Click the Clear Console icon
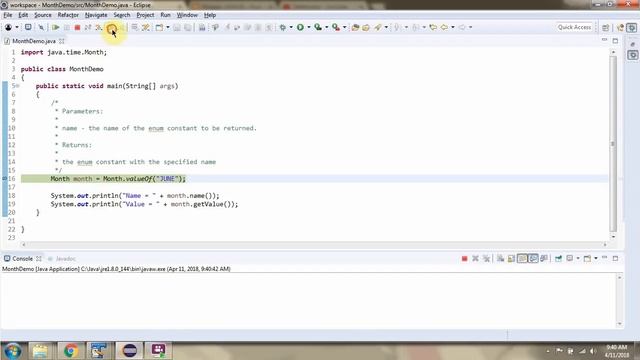Image resolution: width=640 pixels, height=360 pixels. pos(500,258)
